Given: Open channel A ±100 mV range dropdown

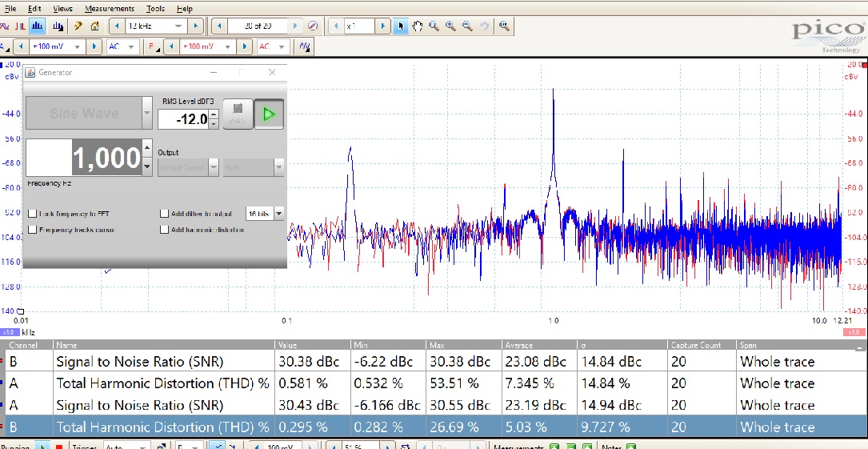Looking at the screenshot, I should click(77, 46).
